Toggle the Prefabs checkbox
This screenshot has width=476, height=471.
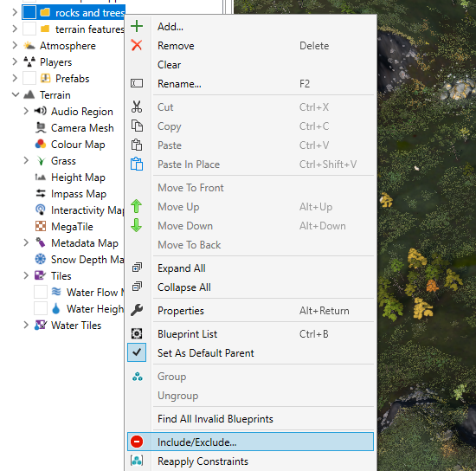[x=29, y=78]
